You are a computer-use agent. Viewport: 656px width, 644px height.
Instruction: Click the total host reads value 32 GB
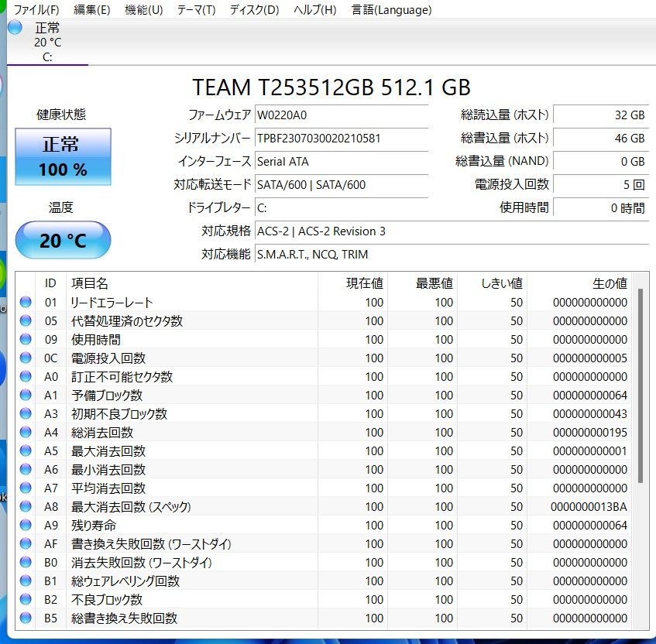tap(601, 115)
